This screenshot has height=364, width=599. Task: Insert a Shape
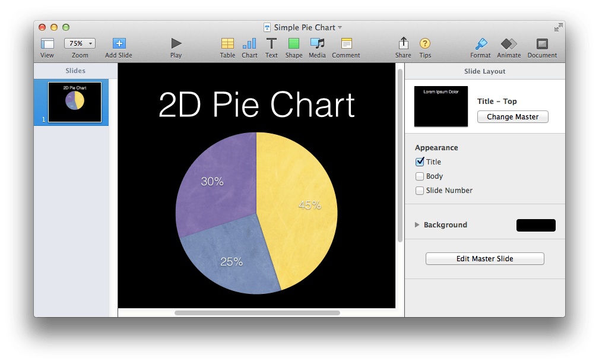click(x=293, y=48)
